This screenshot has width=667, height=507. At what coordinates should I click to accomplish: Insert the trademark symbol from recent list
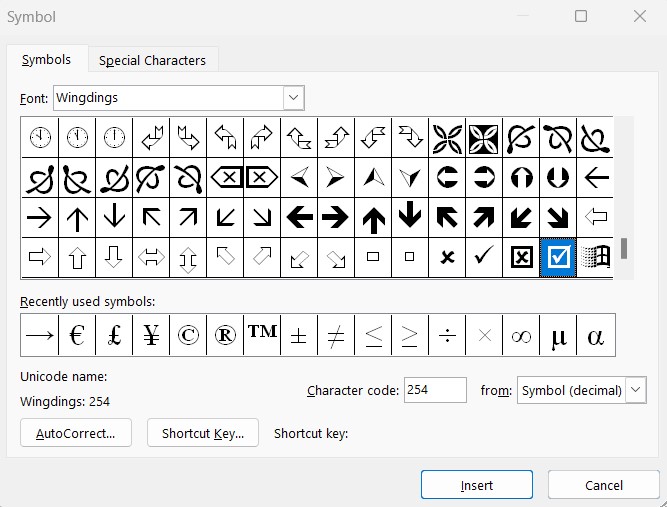coord(262,336)
